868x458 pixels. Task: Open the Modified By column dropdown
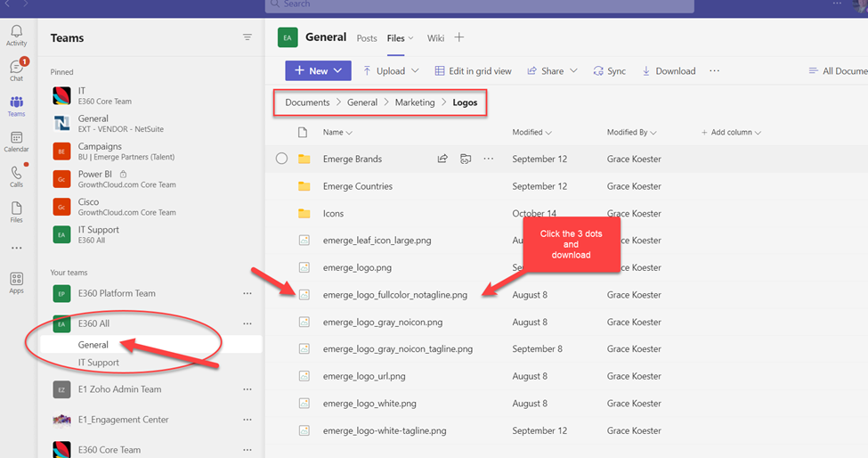pyautogui.click(x=631, y=133)
